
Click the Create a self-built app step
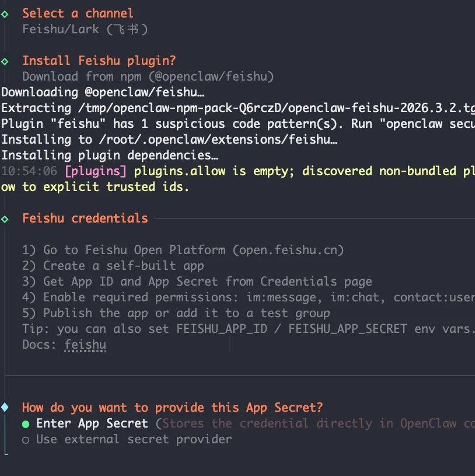(123, 266)
